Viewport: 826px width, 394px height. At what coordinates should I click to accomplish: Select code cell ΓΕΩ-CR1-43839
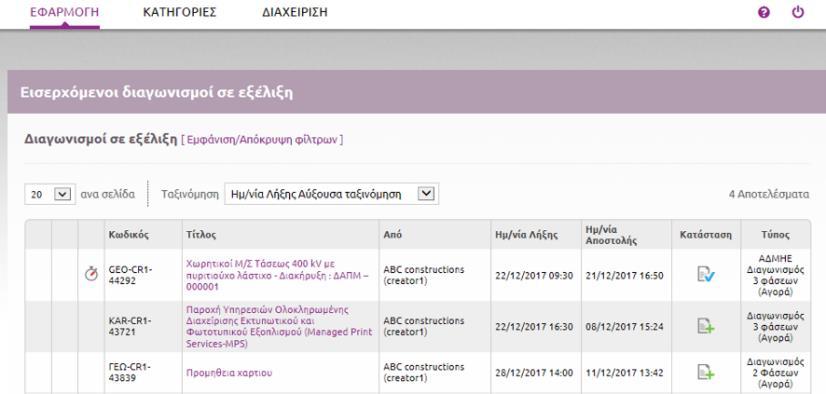click(130, 372)
